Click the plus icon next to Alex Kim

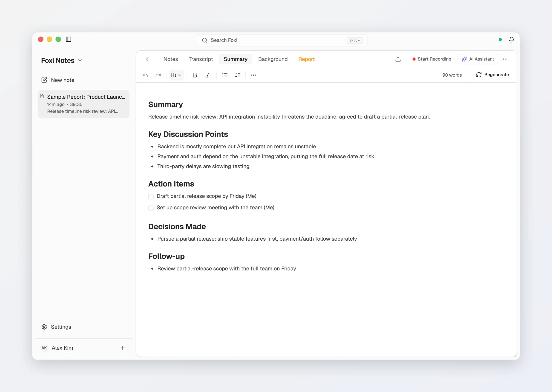(x=123, y=348)
